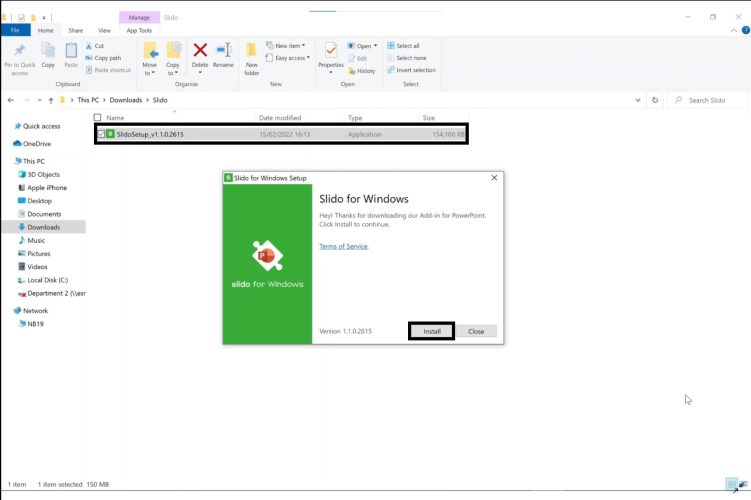This screenshot has height=500, width=751.
Task: Switch to the Home ribbon tab
Action: (46, 30)
